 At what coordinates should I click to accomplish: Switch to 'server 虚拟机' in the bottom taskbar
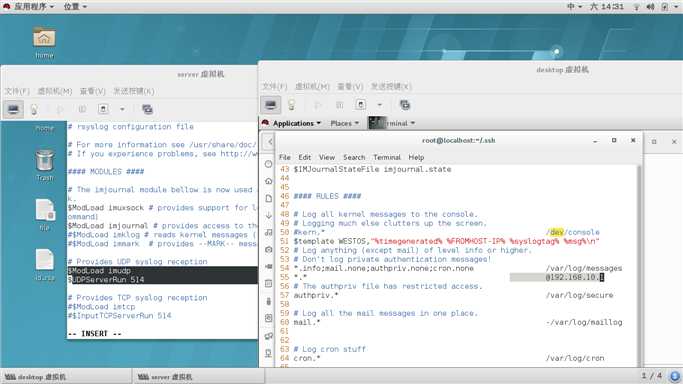coord(198,377)
